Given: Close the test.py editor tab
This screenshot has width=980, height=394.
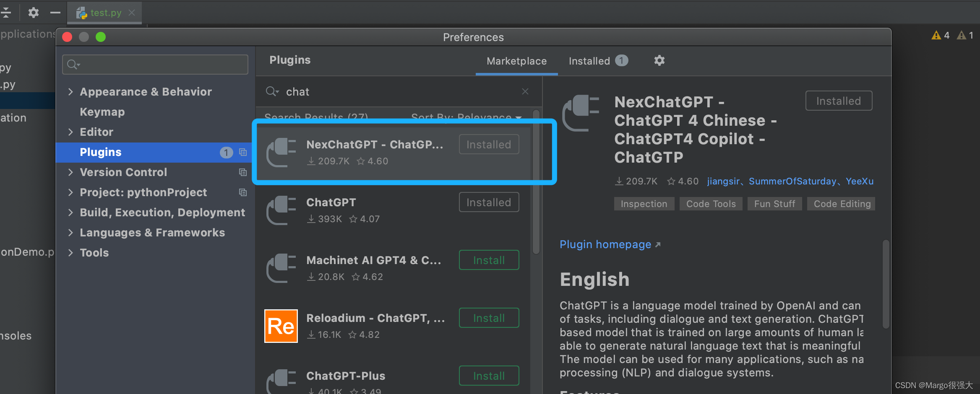Looking at the screenshot, I should click(132, 13).
